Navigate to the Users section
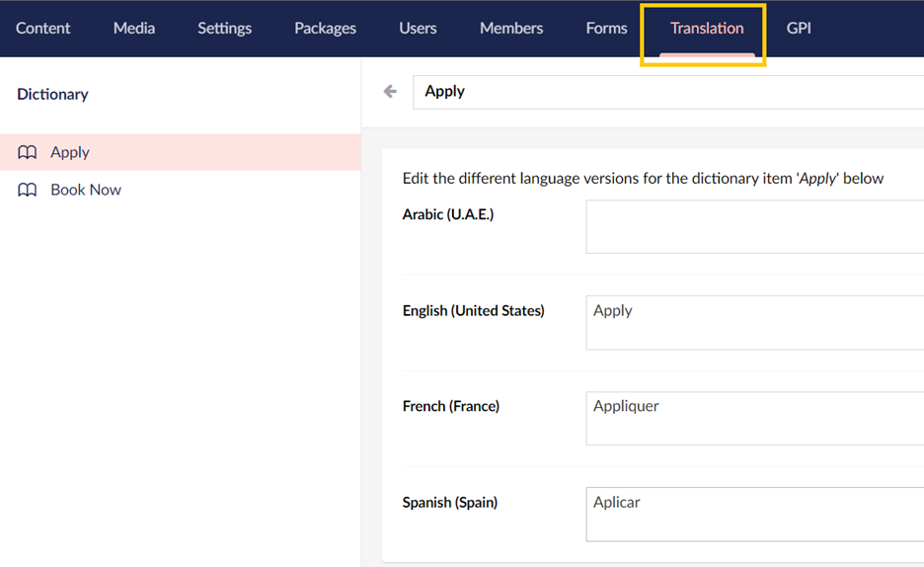 (x=418, y=28)
